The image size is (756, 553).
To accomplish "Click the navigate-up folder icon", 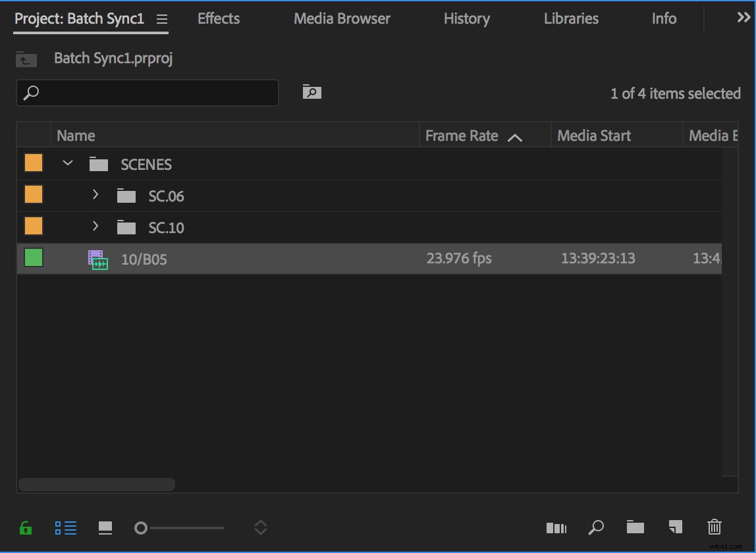I will (26, 59).
